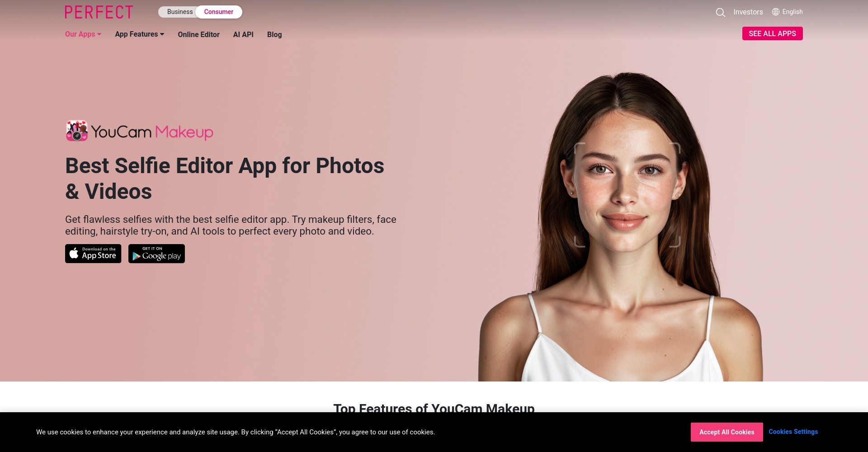The height and width of the screenshot is (452, 868).
Task: Expand the App Features dropdown menu
Action: coord(140,34)
